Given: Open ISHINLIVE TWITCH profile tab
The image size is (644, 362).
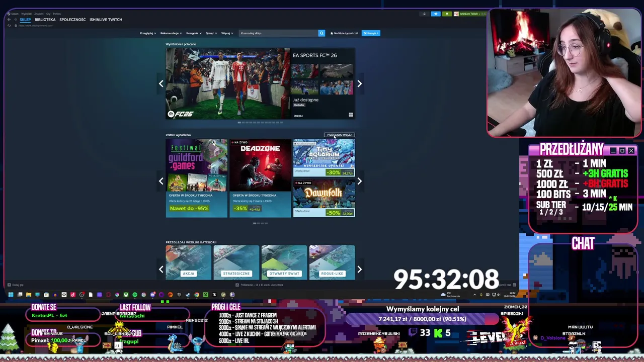Looking at the screenshot, I should [106, 20].
